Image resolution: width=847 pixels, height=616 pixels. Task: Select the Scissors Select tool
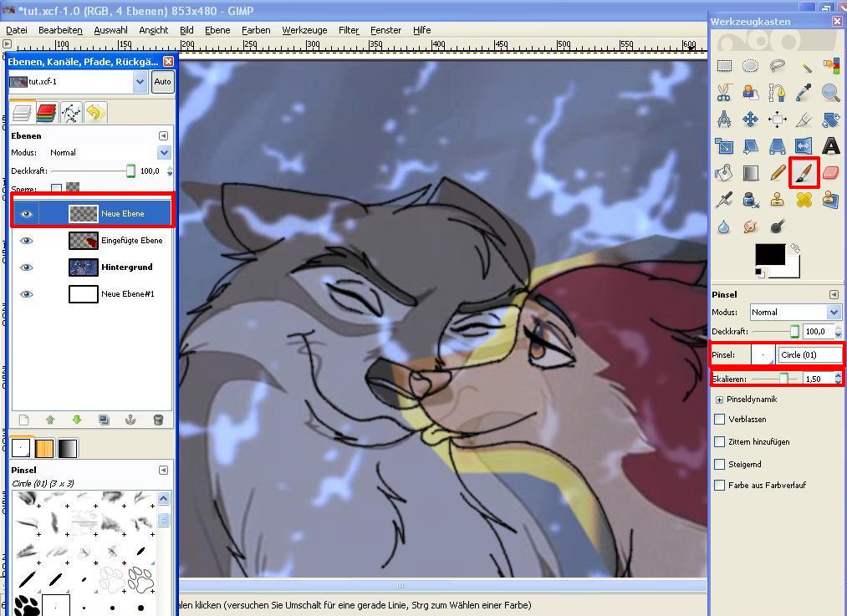click(x=724, y=92)
